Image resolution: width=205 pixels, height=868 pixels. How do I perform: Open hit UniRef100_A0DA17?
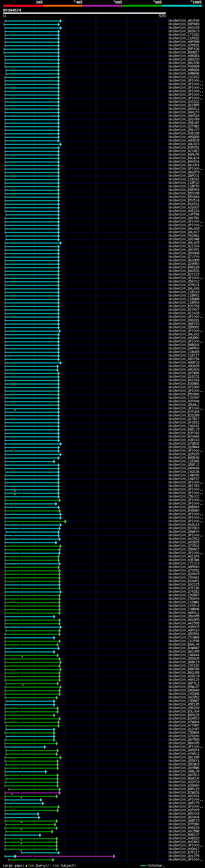point(184,849)
